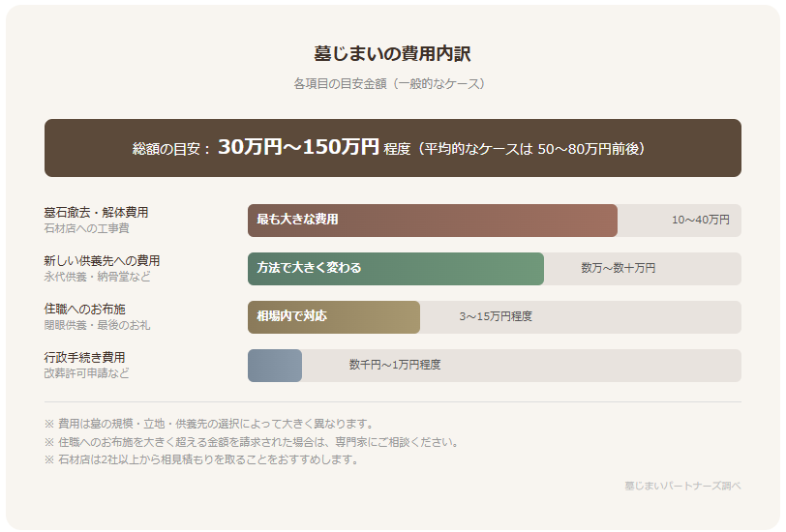Click the tan 相場内で対応 bar
The image size is (786, 532).
pyautogui.click(x=333, y=317)
